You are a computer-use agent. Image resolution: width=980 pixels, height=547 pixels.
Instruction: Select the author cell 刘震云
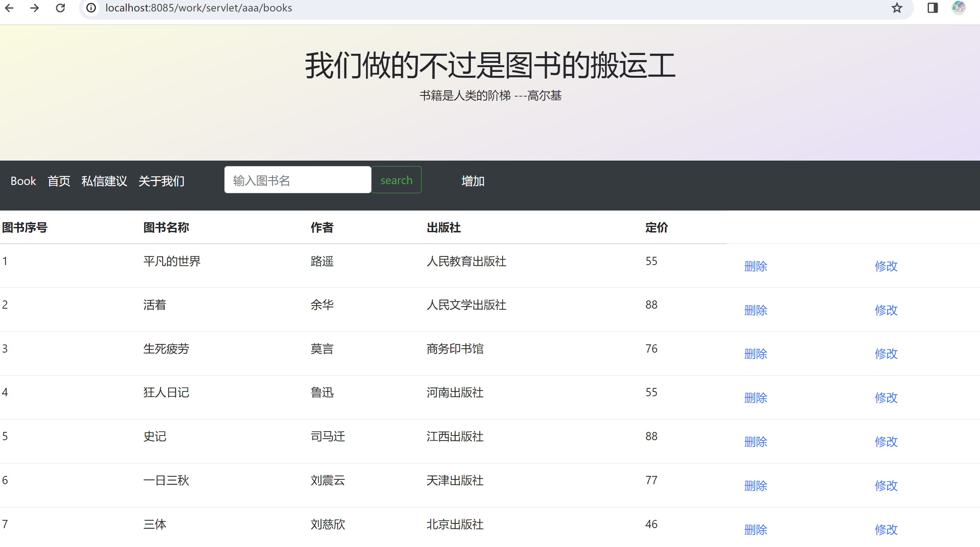[x=327, y=480]
